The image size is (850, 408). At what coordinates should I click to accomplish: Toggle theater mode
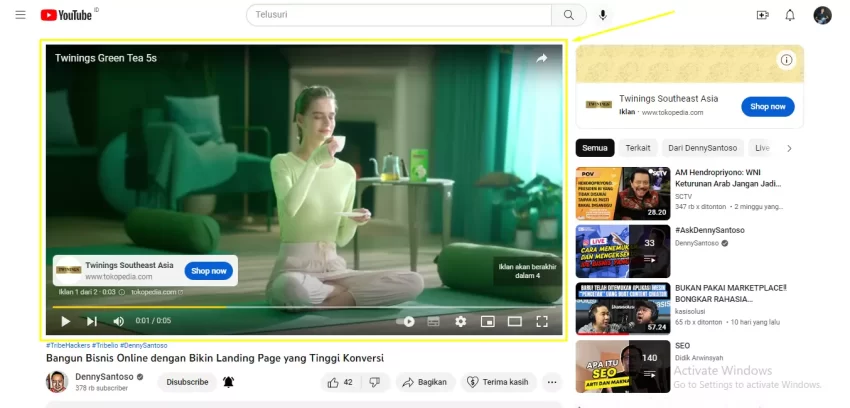(514, 321)
